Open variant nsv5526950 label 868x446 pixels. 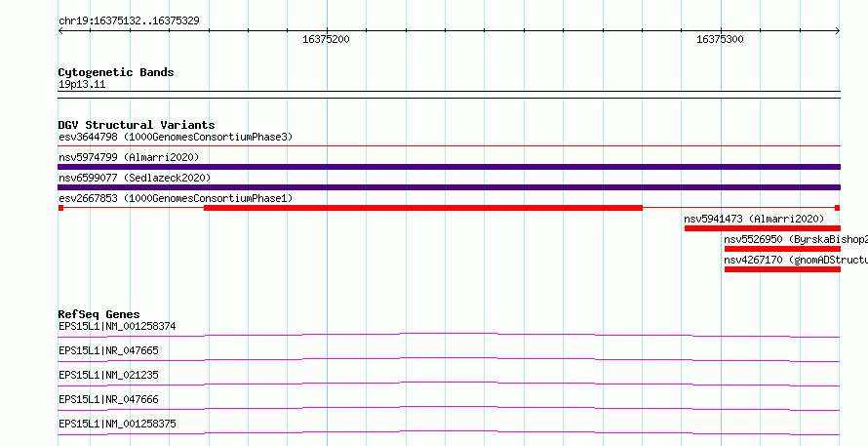click(796, 239)
